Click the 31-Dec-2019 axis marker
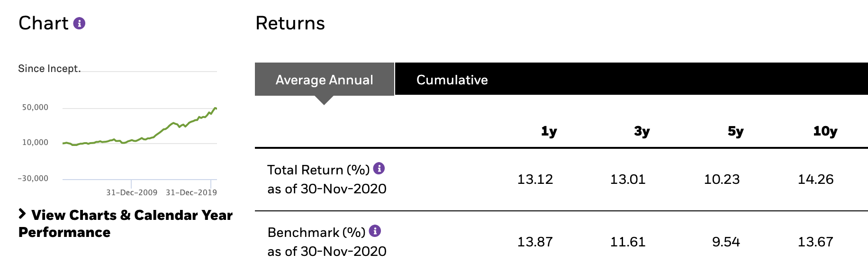This screenshot has width=868, height=272. click(x=191, y=192)
